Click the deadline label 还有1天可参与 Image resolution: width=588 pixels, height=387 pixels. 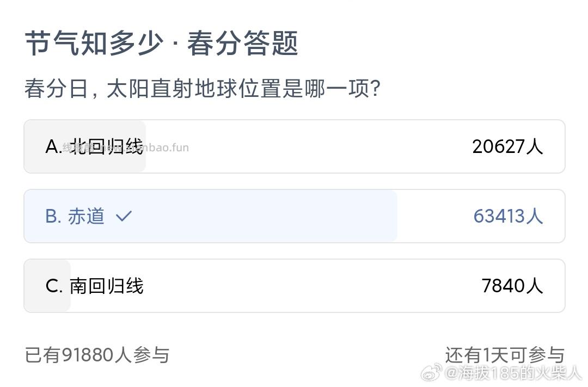[505, 355]
